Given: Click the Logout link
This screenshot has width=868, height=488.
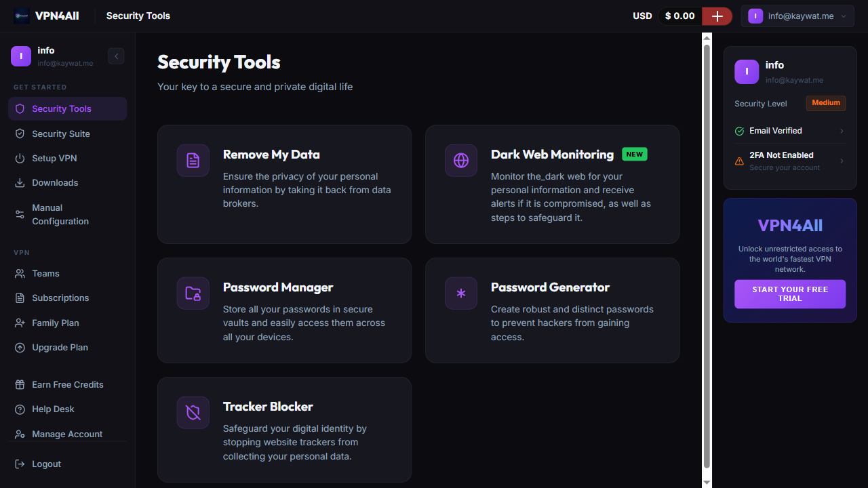Looking at the screenshot, I should pos(68,464).
